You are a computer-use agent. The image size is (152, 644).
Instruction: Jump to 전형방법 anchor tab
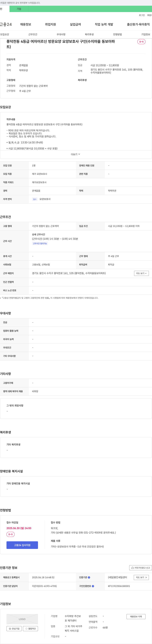[x=117, y=35]
